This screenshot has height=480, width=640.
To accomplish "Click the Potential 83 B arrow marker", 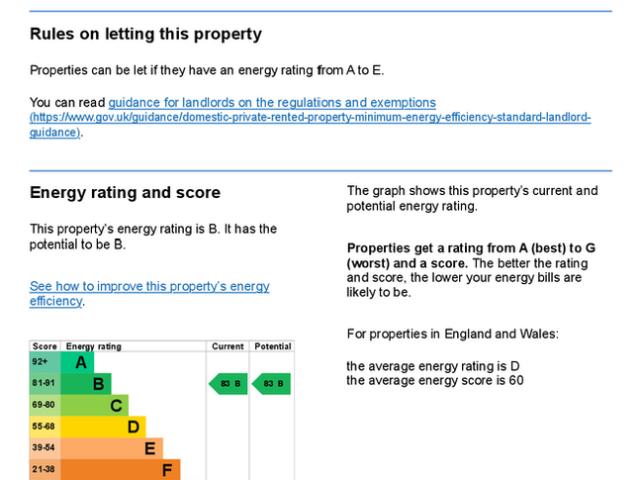I will [273, 383].
